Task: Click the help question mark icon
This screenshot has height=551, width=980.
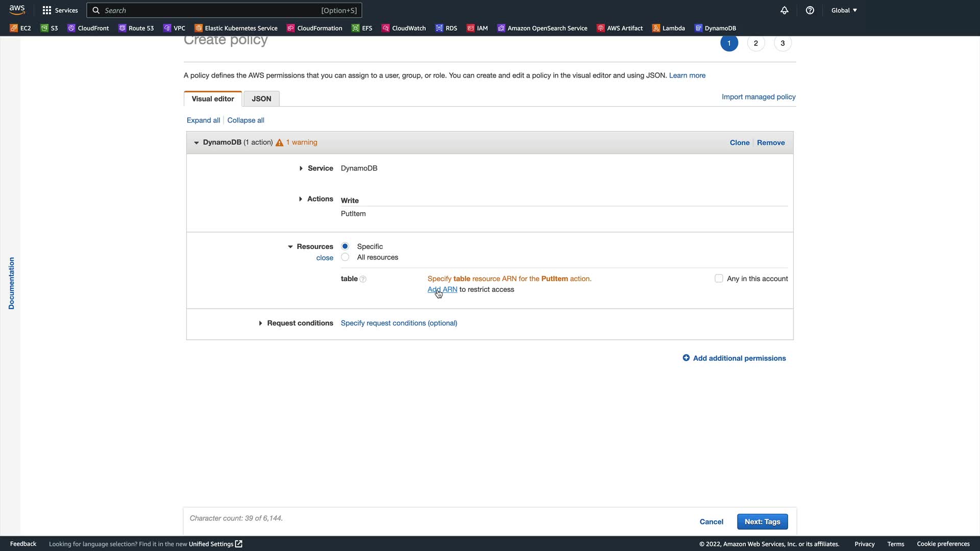Action: pos(810,10)
